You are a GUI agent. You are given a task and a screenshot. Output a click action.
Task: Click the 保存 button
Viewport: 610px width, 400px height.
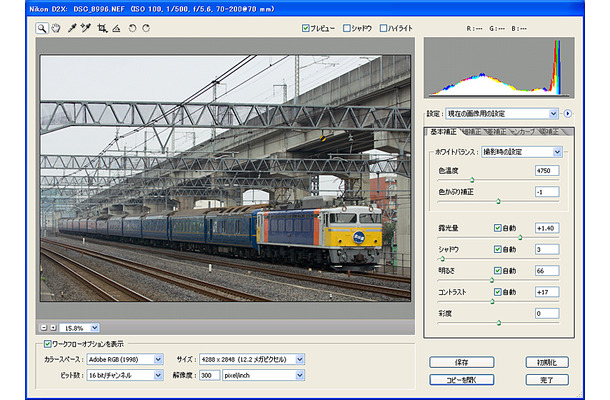[x=462, y=362]
